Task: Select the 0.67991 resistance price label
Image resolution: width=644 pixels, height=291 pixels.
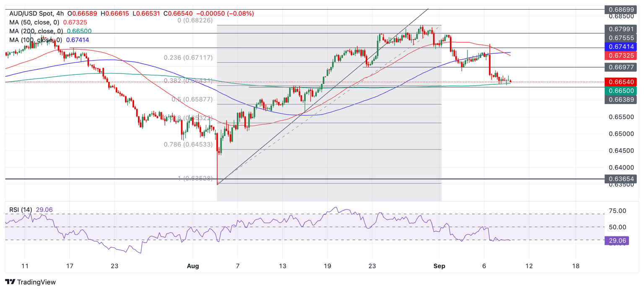Action: [621, 29]
